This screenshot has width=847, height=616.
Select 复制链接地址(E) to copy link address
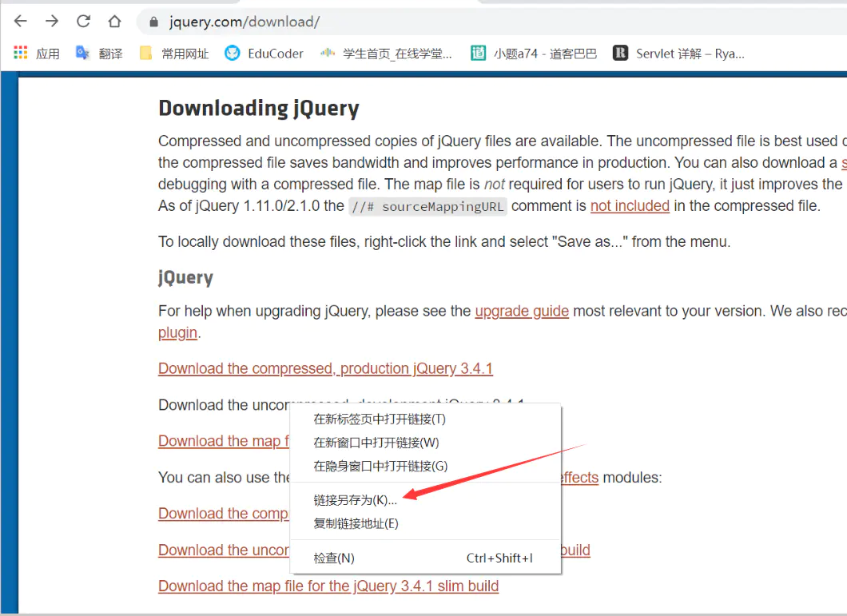pyautogui.click(x=426, y=523)
